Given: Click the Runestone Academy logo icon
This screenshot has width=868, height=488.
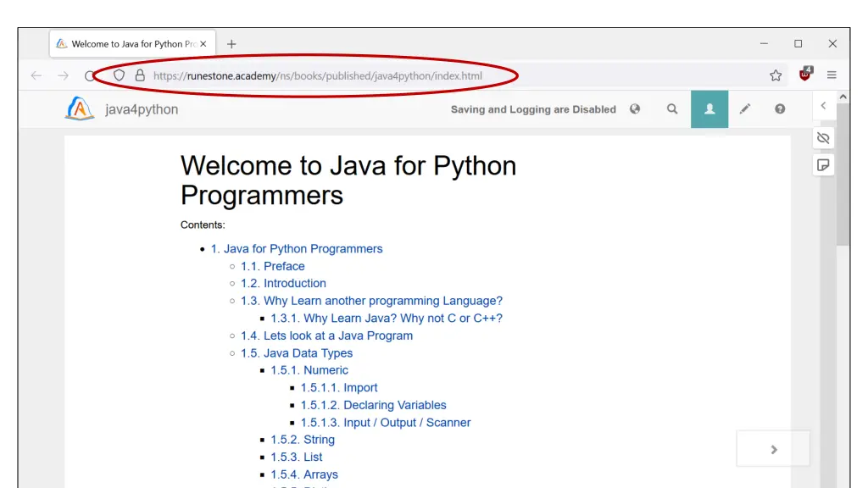Looking at the screenshot, I should (x=80, y=109).
